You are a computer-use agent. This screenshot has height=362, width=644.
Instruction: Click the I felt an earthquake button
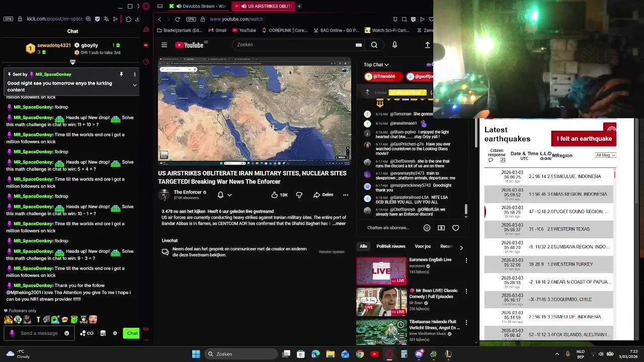coord(584,139)
